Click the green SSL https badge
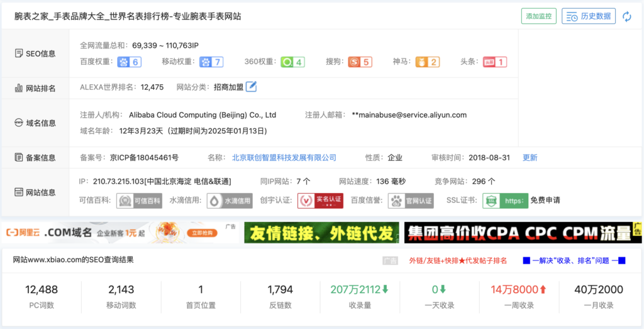Screen dimensions: 644x329 (505, 201)
